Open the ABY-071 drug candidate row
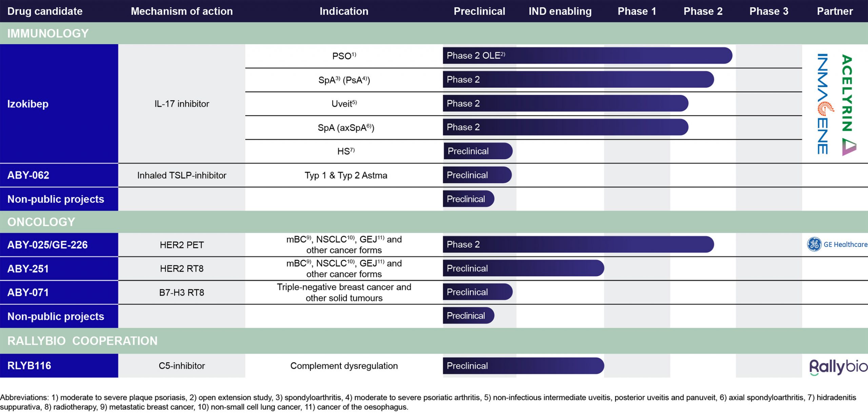This screenshot has width=868, height=414. click(59, 292)
